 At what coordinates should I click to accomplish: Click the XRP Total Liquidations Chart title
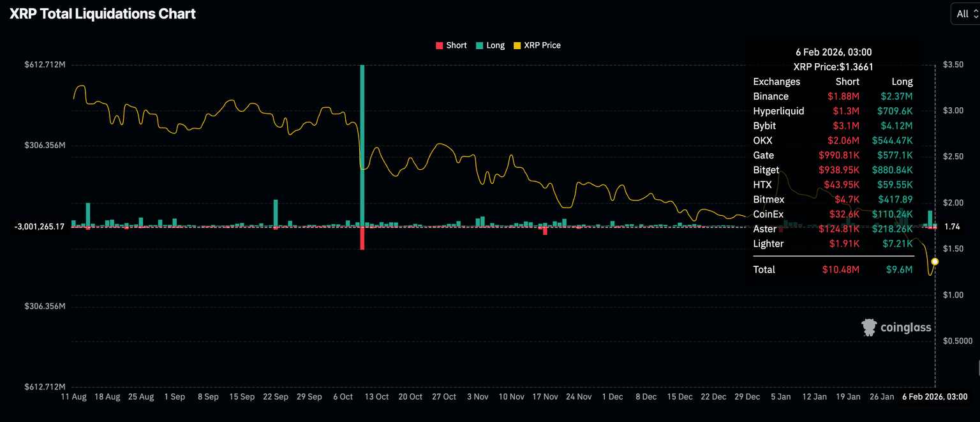tap(103, 13)
